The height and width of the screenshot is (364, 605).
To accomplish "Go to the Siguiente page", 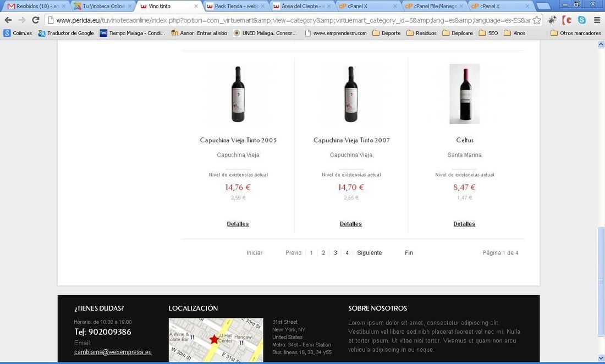I will 369,252.
